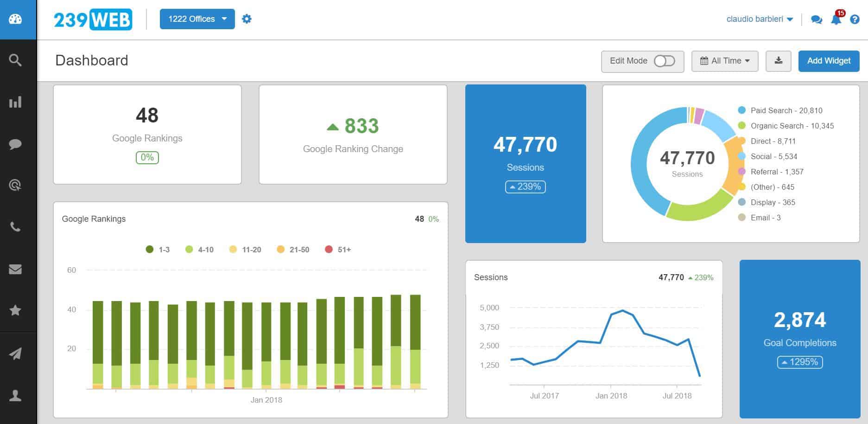
Task: Click the 0% badge under Google Rankings
Action: coord(147,157)
